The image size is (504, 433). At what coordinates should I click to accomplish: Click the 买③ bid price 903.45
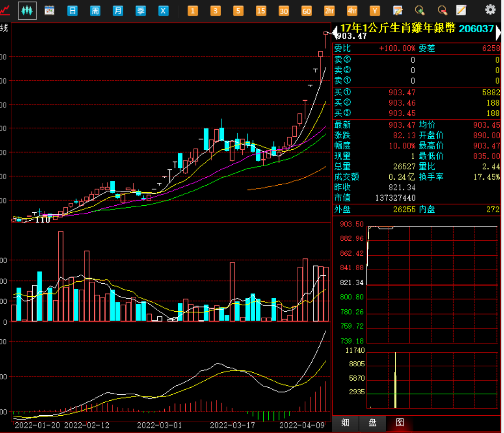click(x=402, y=113)
